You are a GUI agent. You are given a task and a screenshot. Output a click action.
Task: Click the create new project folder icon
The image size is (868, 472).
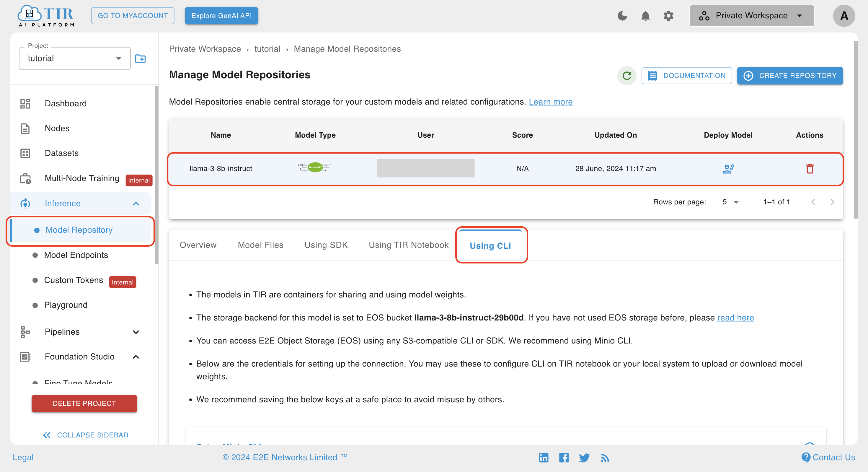pyautogui.click(x=140, y=59)
